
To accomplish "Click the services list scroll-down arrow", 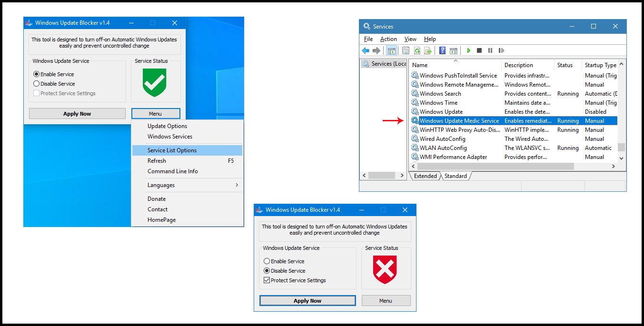I will pyautogui.click(x=622, y=158).
